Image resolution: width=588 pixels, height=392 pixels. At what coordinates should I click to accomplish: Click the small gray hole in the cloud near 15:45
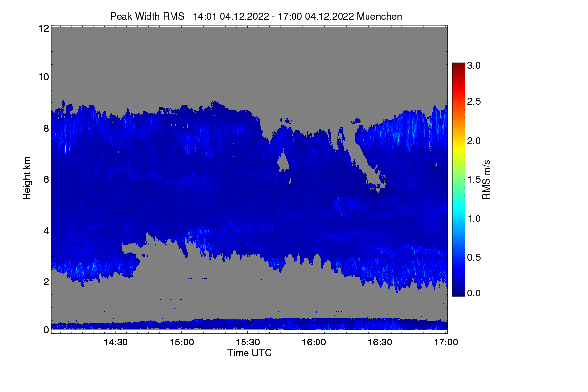pyautogui.click(x=283, y=161)
